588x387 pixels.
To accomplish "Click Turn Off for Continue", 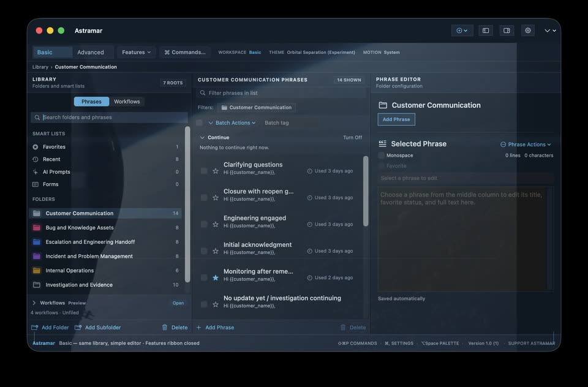I will pos(353,138).
